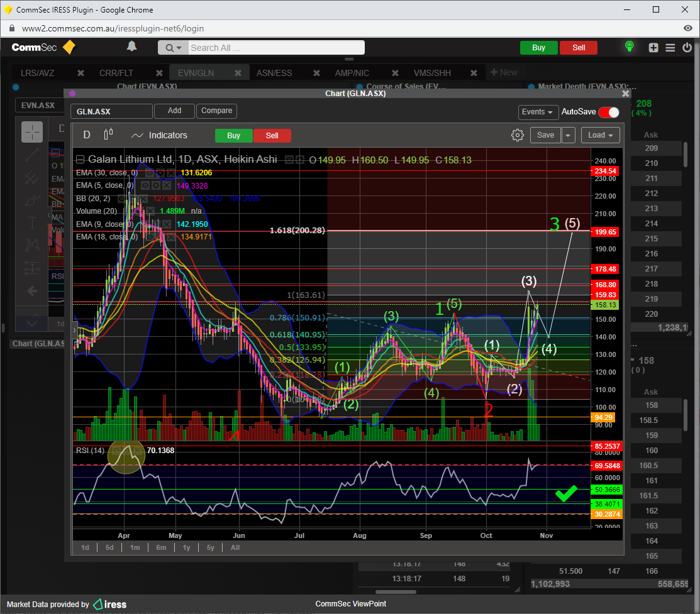The height and width of the screenshot is (614, 700).
Task: Click back arrow in EVN chart toolbar
Action: pyautogui.click(x=32, y=291)
